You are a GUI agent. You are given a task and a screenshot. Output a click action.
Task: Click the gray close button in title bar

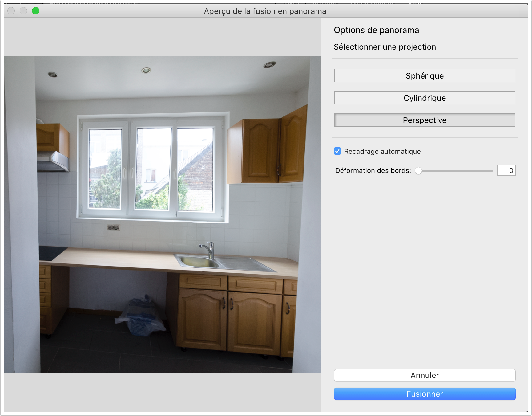[11, 11]
